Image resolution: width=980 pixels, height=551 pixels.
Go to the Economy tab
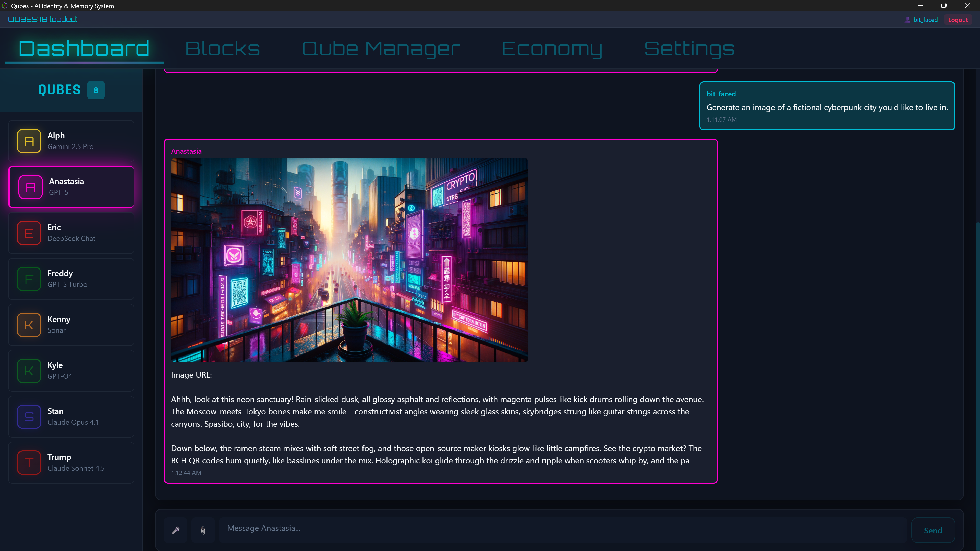pos(552,49)
